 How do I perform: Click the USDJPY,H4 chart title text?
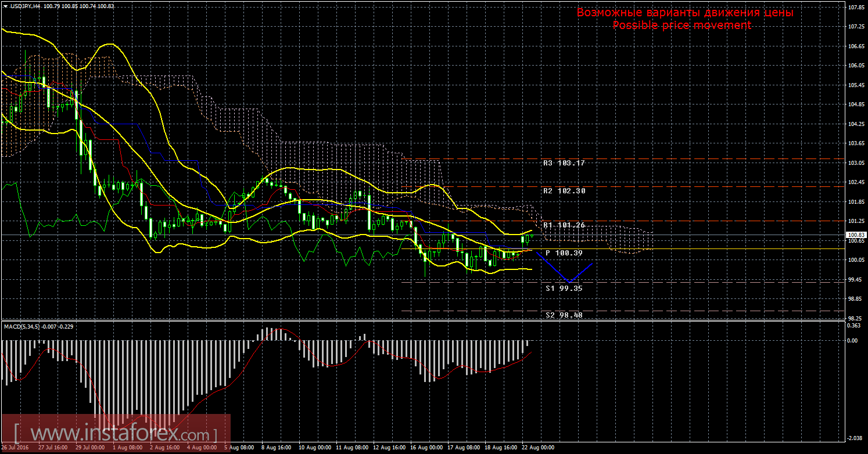pos(26,6)
